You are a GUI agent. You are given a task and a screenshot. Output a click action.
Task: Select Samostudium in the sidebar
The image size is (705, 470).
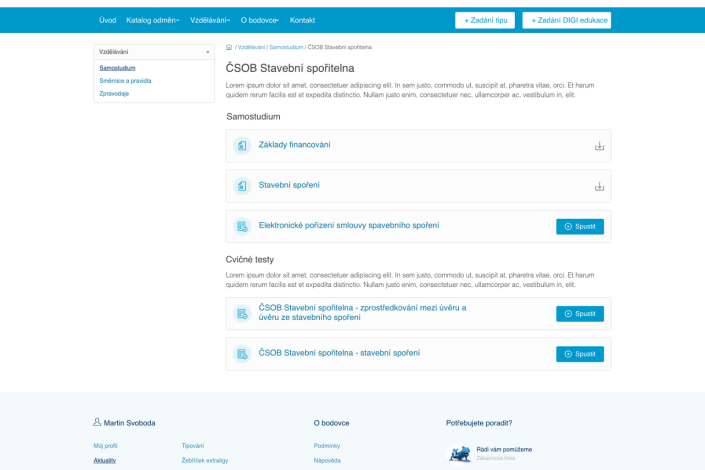[x=117, y=68]
